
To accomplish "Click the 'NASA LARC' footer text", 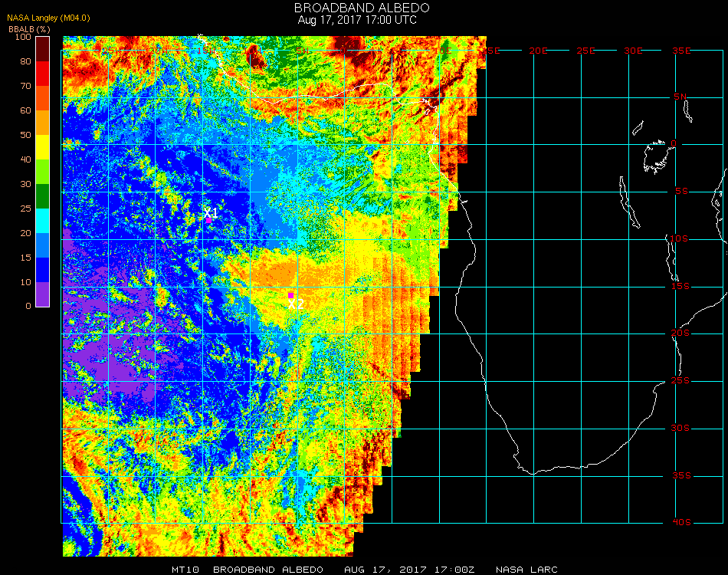I will [x=526, y=570].
